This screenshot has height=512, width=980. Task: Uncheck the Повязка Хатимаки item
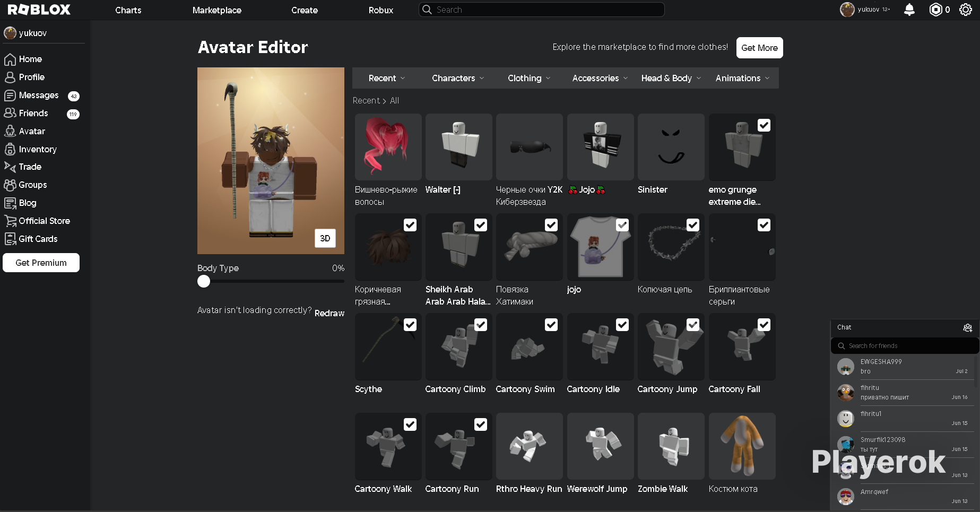click(x=551, y=225)
